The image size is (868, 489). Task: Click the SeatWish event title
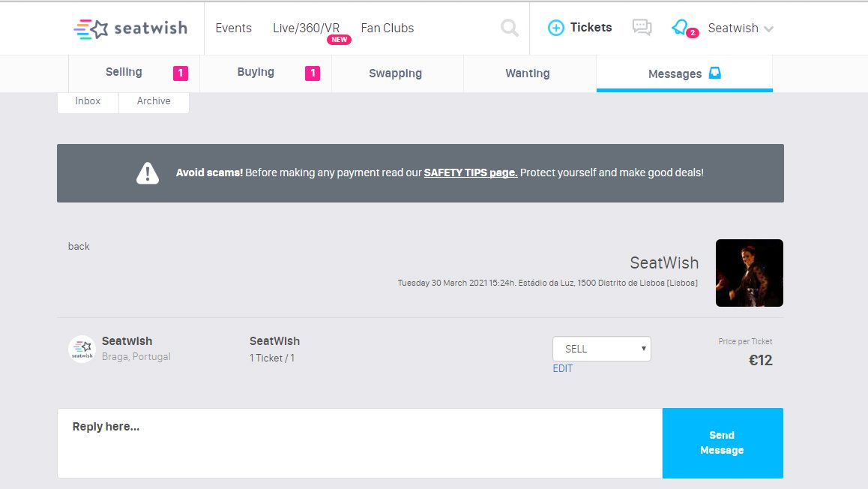664,262
